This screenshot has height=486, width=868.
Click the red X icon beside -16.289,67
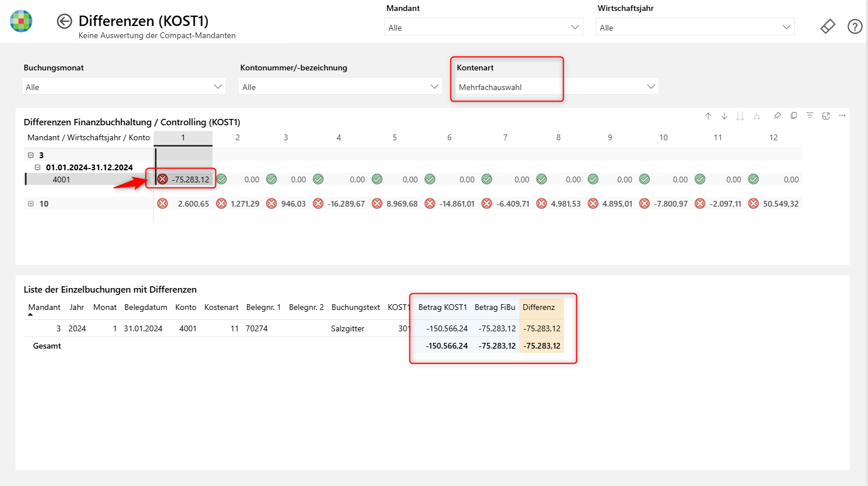(318, 204)
